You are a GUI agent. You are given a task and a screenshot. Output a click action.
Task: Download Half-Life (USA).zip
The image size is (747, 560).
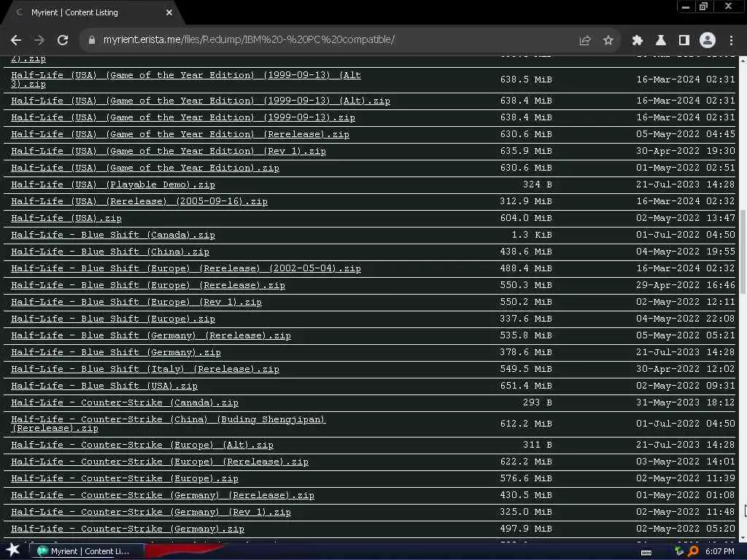[x=66, y=218]
